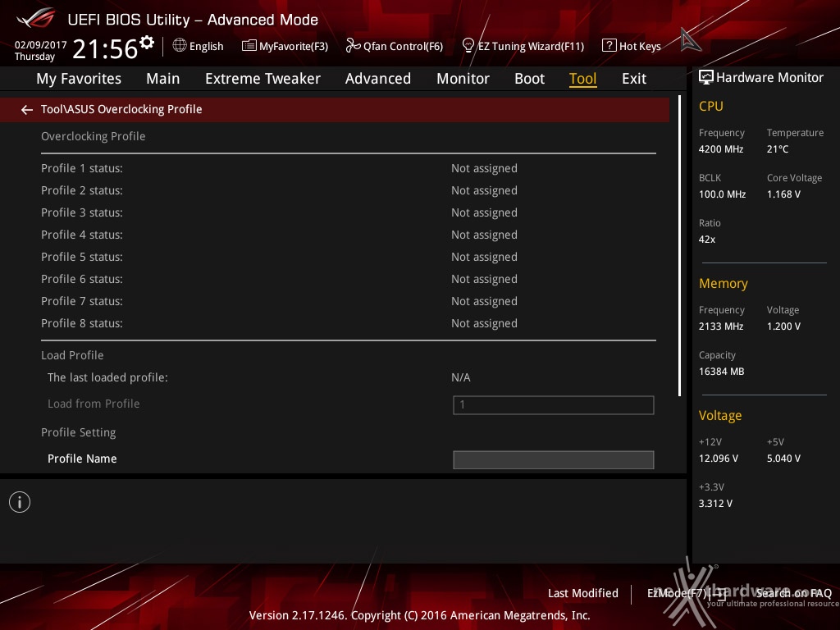Click 'The last loaded profile:' label
This screenshot has width=840, height=630.
(x=107, y=377)
